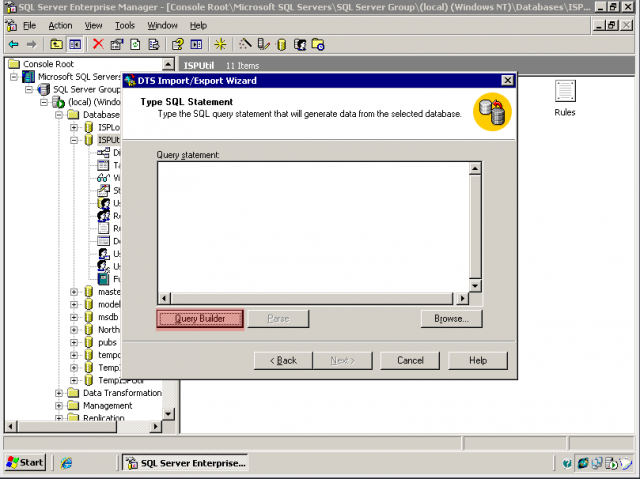The image size is (640, 479).
Task: Collapse the SQL Server Group node
Action: [30, 89]
